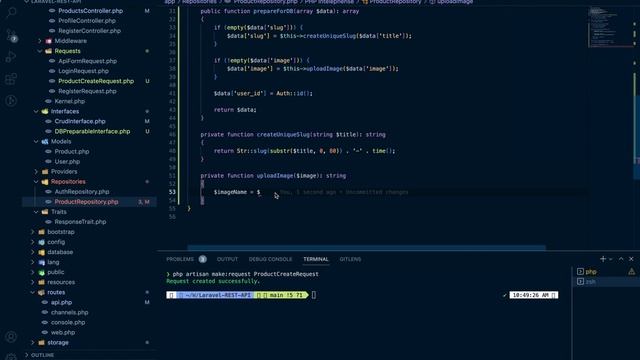The height and width of the screenshot is (360, 640).
Task: Open ProductCreateRequest.php file
Action: 96,81
